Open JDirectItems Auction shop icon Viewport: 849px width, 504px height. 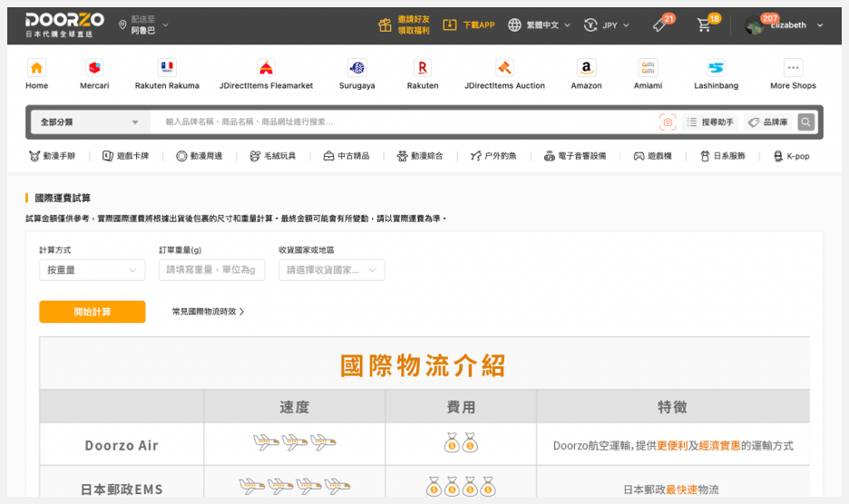tap(504, 68)
